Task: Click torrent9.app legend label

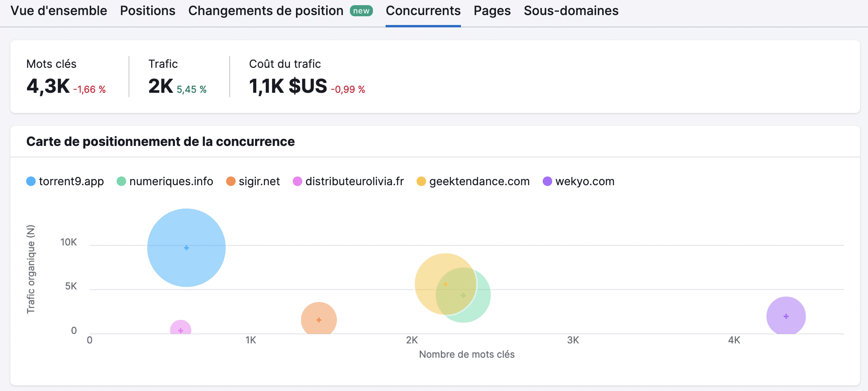Action: pyautogui.click(x=71, y=181)
